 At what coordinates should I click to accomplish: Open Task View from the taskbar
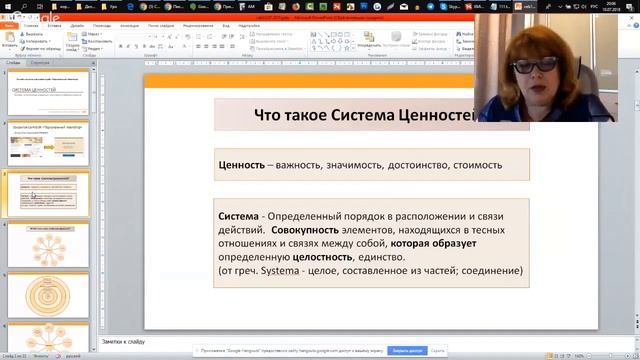40,7
